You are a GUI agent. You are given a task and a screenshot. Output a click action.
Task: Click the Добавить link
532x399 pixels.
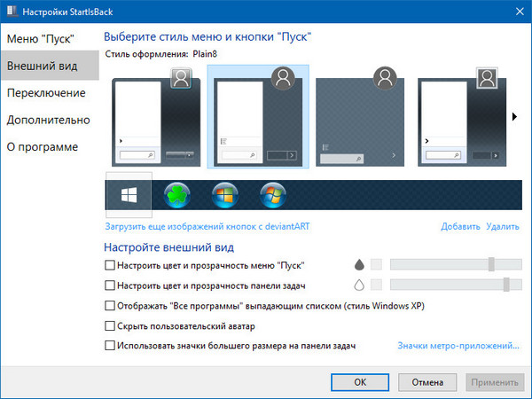pyautogui.click(x=460, y=226)
